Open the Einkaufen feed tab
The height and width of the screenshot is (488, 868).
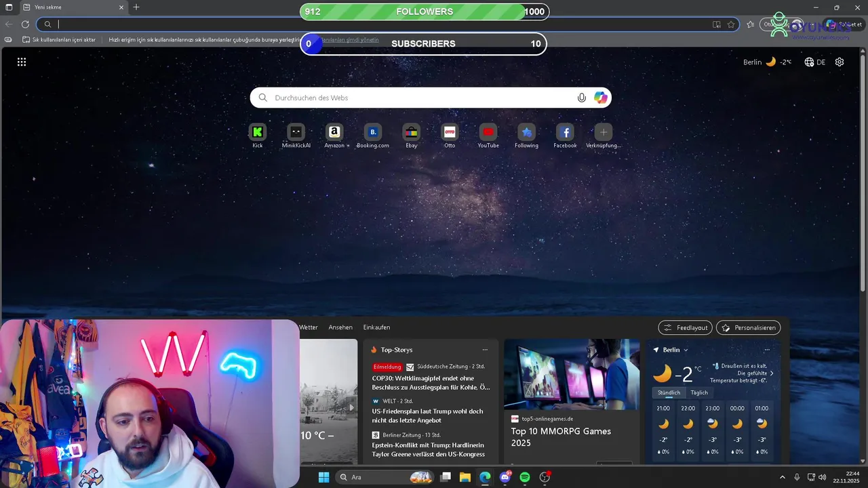pos(376,327)
